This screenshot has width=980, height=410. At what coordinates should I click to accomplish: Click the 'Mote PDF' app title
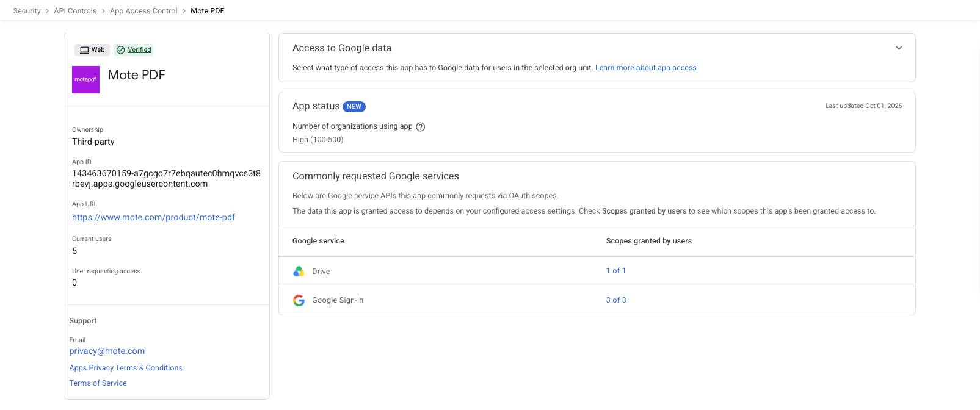[x=137, y=75]
